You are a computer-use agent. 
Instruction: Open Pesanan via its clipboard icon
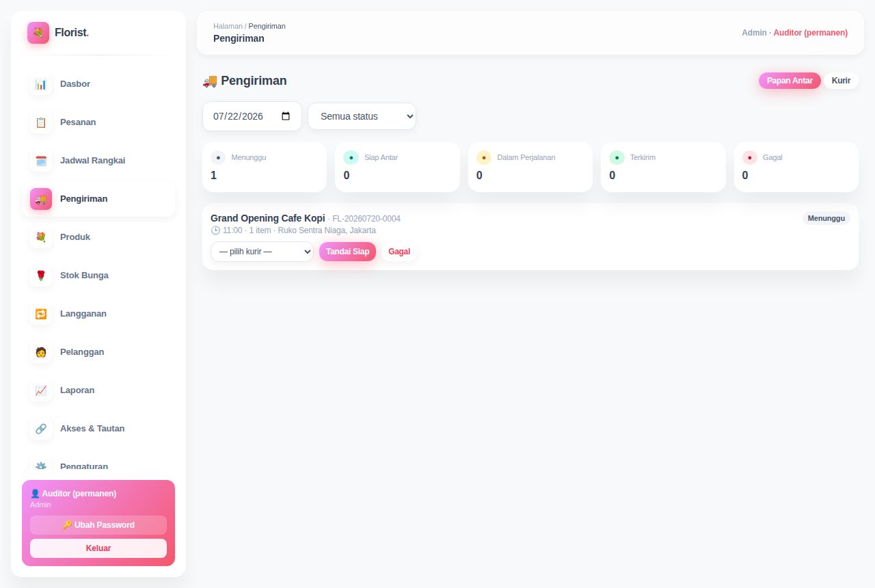(x=41, y=122)
